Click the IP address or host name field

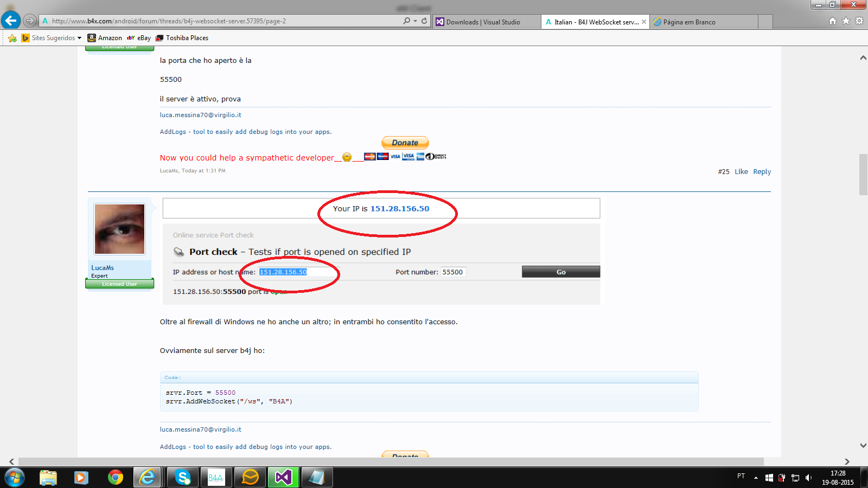pos(297,272)
